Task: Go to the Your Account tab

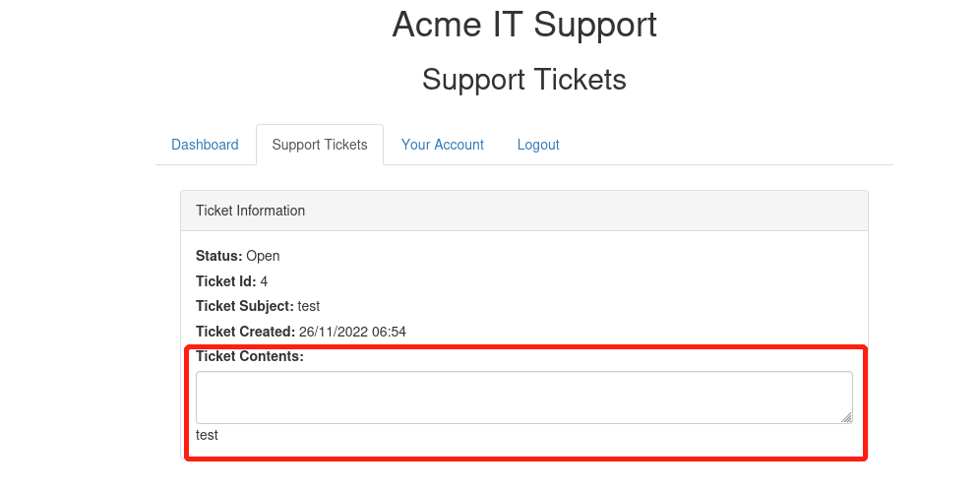Action: 443,145
